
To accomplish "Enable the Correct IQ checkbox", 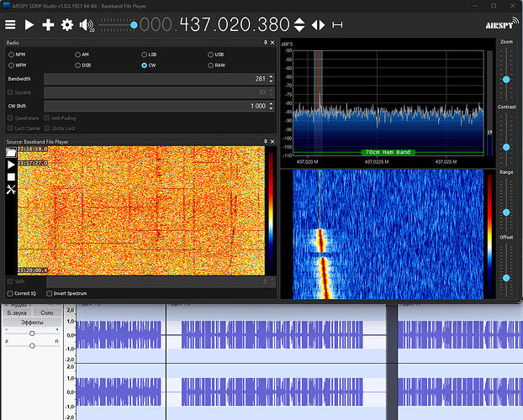I will pos(11,293).
